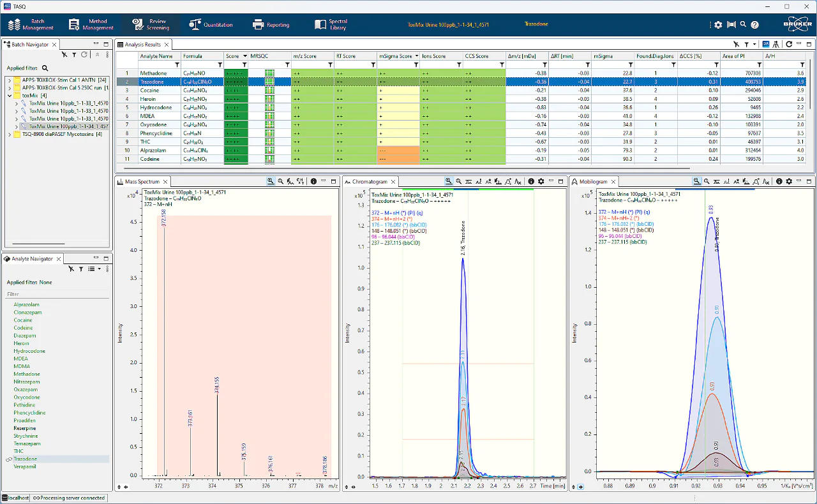Open Chromatogram panel settings gear
The image size is (817, 504).
541,182
